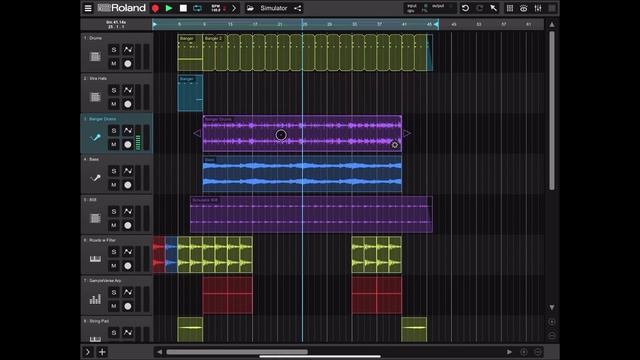Select the pointer edit tool
This screenshot has height=360, width=640.
(493, 8)
